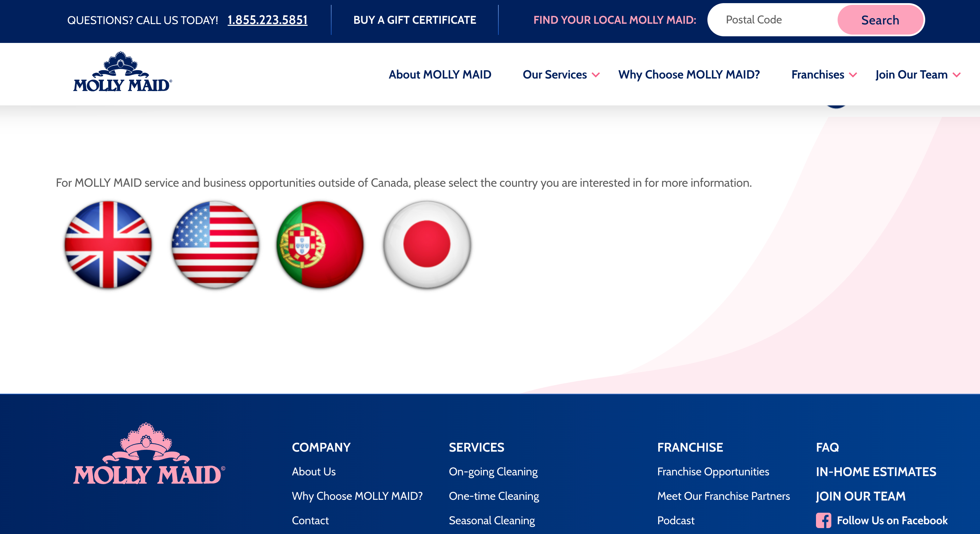Open the Facebook icon in footer
980x534 pixels.
point(823,520)
